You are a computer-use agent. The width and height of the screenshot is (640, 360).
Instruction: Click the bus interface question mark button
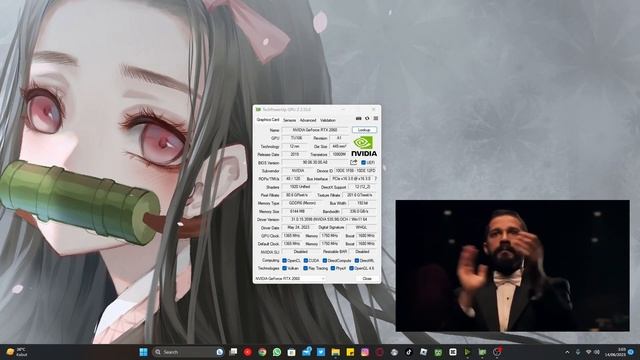pyautogui.click(x=375, y=179)
